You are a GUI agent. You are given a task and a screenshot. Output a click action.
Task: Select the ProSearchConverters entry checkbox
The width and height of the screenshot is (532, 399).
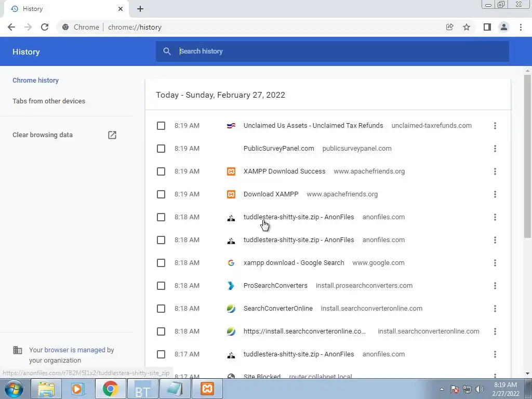tap(161, 286)
